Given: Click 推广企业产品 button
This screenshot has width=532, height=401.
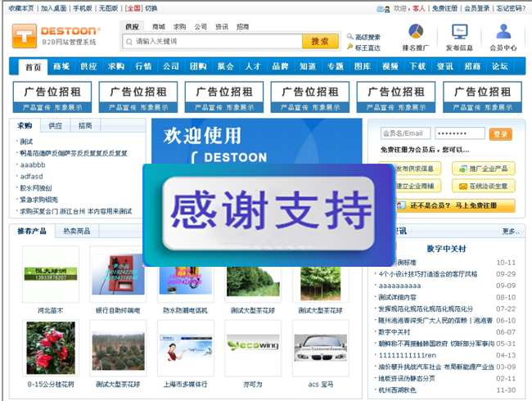Looking at the screenshot, I should click(484, 169).
